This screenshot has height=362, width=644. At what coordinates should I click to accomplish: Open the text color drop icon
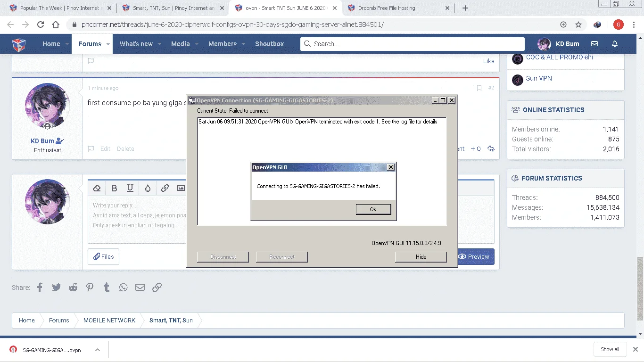click(148, 188)
